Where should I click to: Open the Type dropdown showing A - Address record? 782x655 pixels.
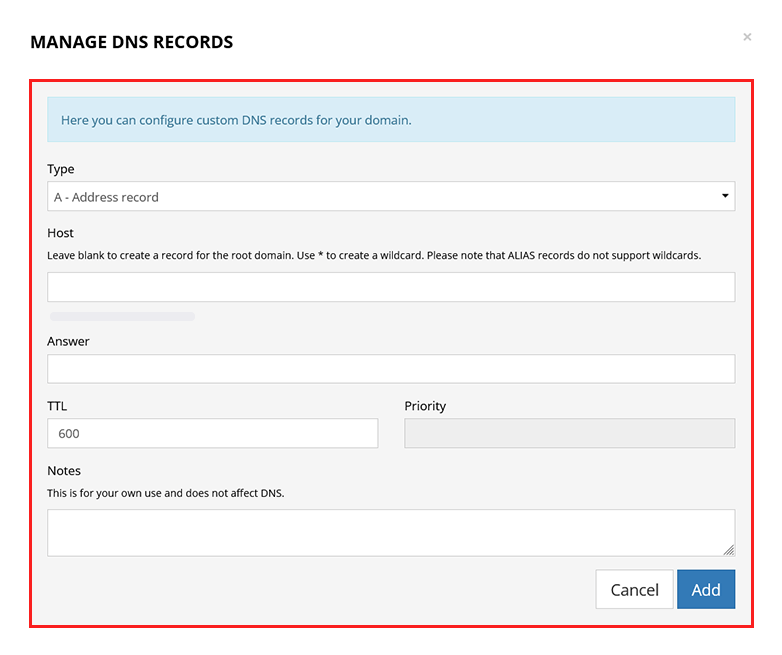point(391,196)
